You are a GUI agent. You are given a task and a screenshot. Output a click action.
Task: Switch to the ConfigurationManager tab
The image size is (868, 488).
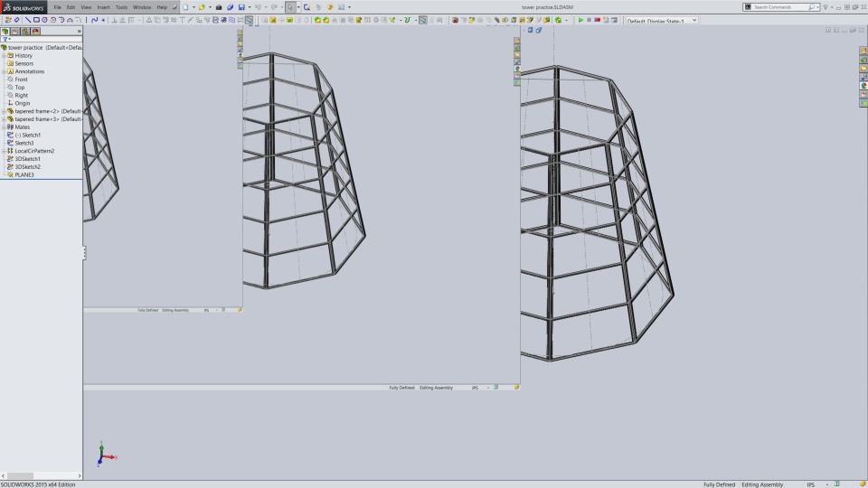point(25,32)
